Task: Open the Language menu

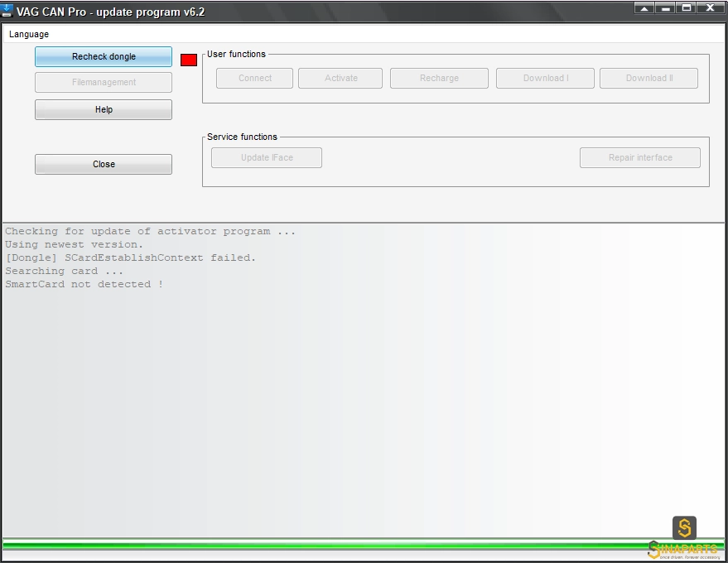Action: (x=29, y=34)
